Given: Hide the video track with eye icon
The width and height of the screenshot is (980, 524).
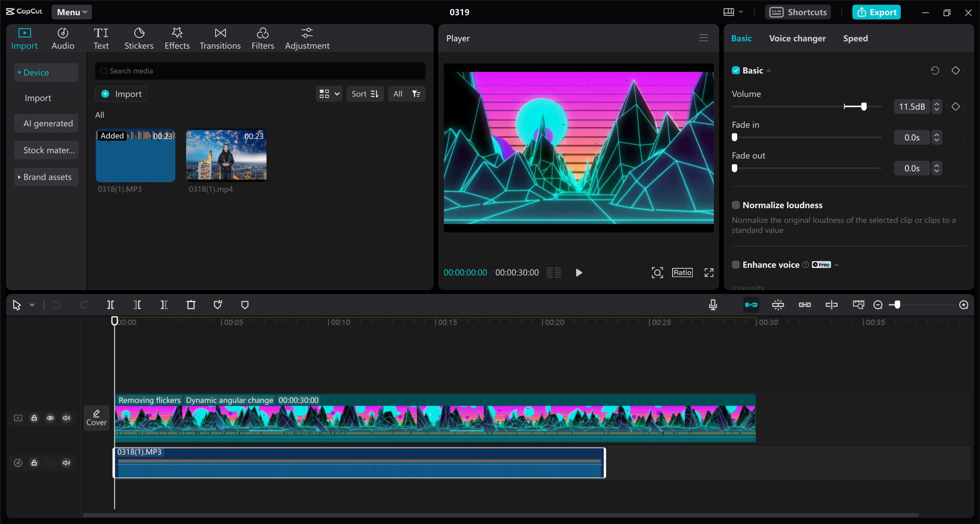Looking at the screenshot, I should [x=50, y=418].
